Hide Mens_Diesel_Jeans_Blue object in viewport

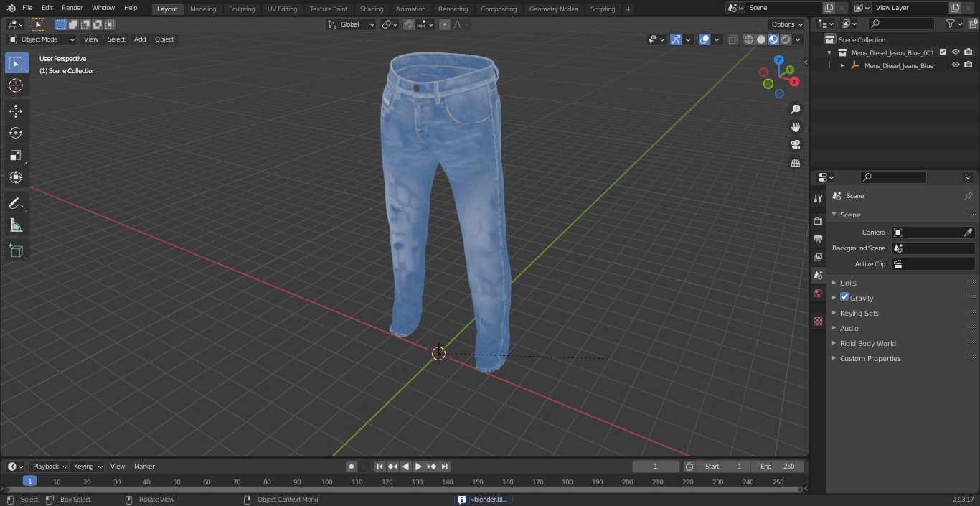coord(956,65)
